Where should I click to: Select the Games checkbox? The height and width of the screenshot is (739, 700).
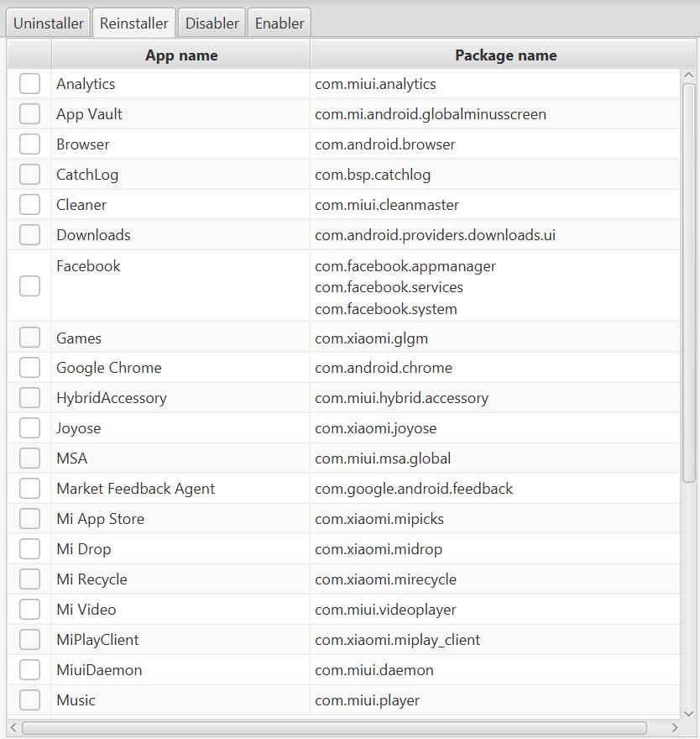[29, 338]
